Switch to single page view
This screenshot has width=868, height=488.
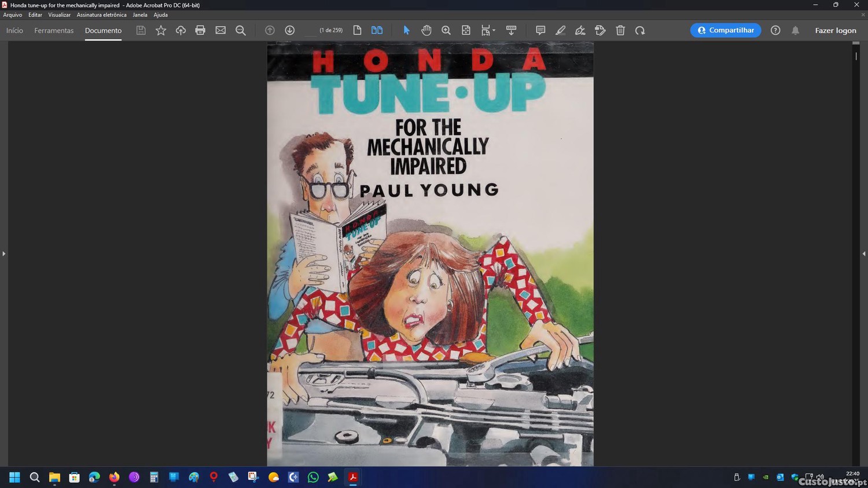pyautogui.click(x=357, y=31)
